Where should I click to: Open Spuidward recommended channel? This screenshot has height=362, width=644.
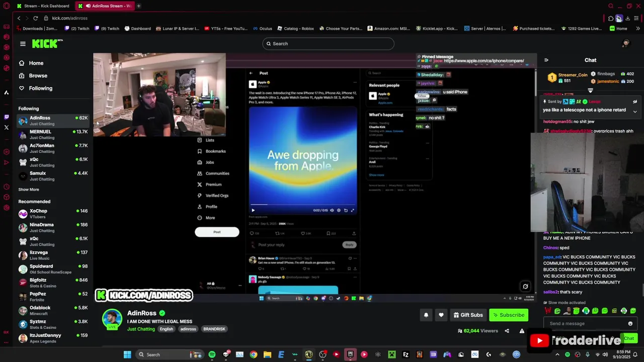point(53,269)
